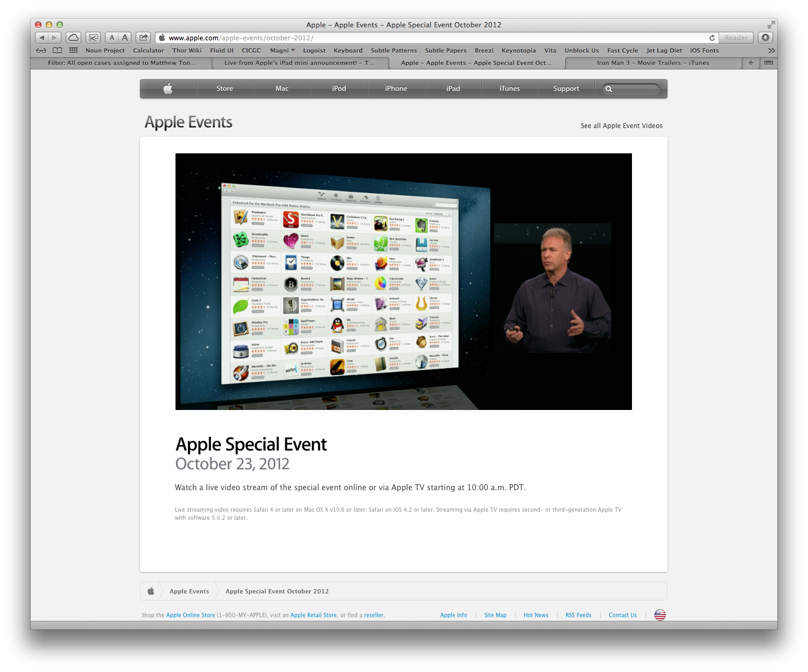The width and height of the screenshot is (808, 672).
Task: Select the Apple Special Event Oct tab
Action: (x=476, y=63)
